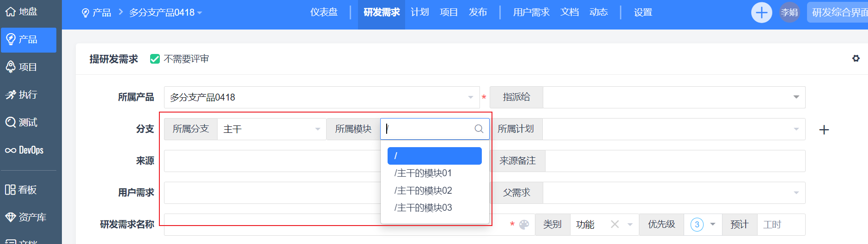Open the 优先级 dropdown showing 3

[x=703, y=225]
